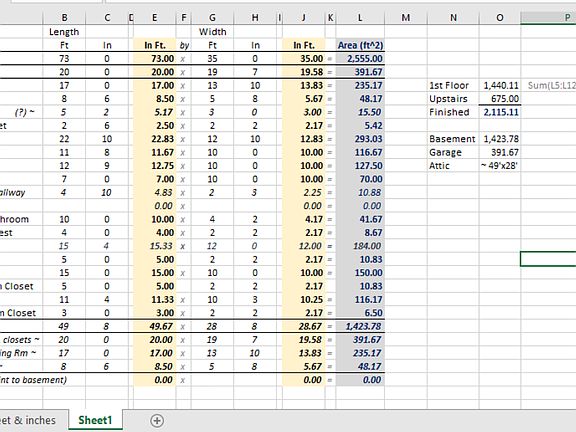Select column M header
This screenshot has width=576, height=432.
point(406,18)
